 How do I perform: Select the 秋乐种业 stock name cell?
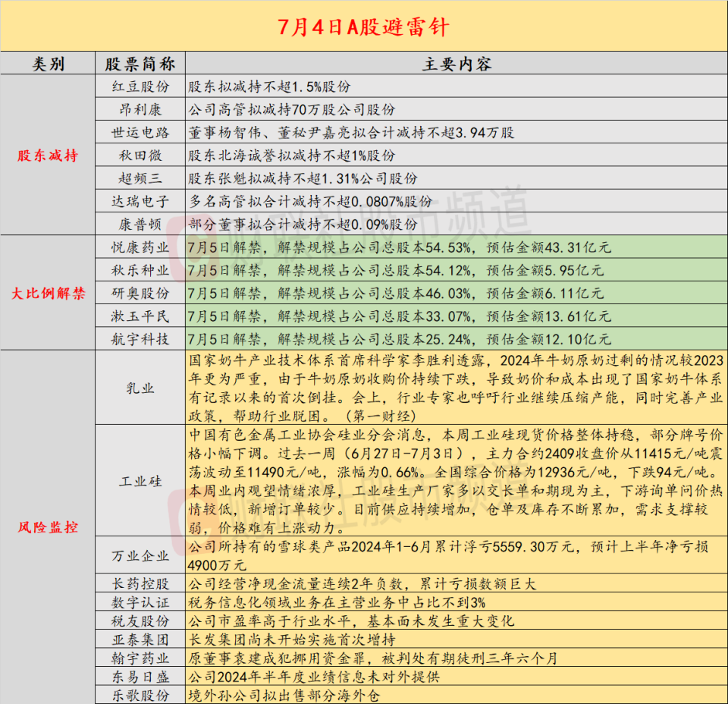tap(140, 270)
